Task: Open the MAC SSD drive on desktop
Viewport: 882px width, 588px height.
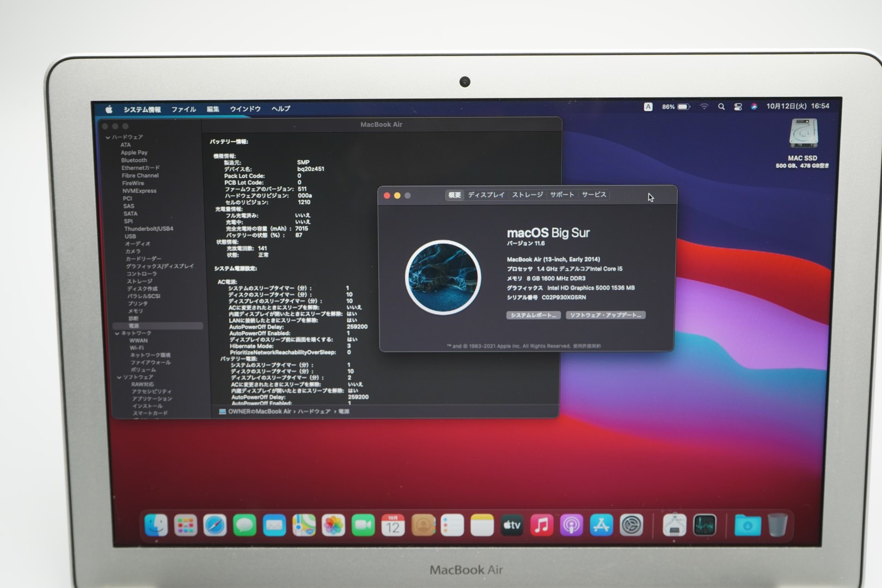Action: (803, 134)
